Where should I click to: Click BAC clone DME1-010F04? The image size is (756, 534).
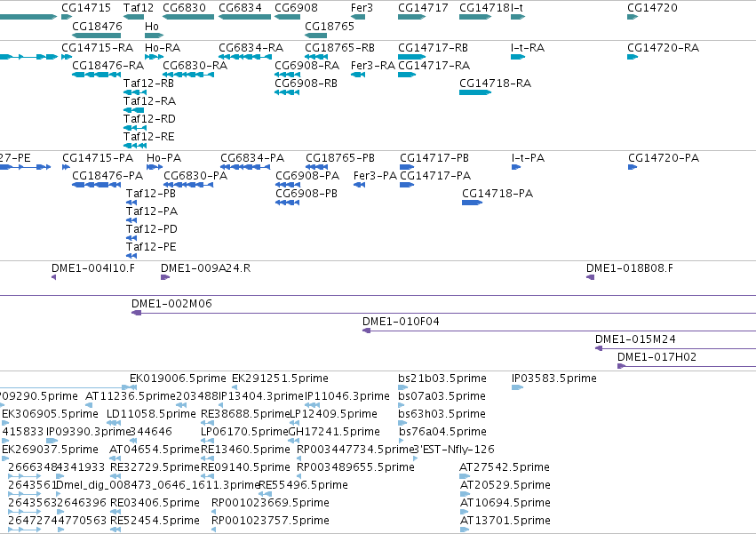(402, 322)
